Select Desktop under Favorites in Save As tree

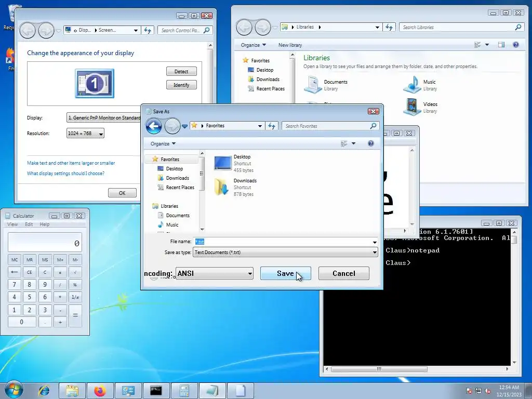tap(175, 169)
